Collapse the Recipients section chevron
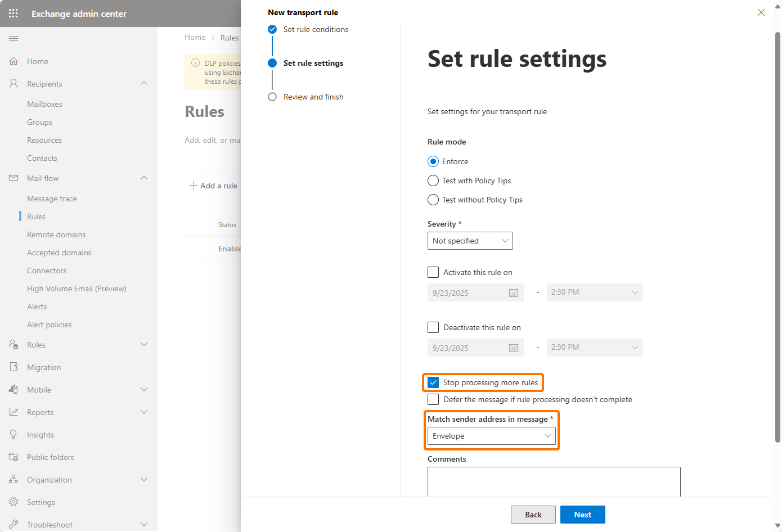782x532 pixels. [144, 84]
